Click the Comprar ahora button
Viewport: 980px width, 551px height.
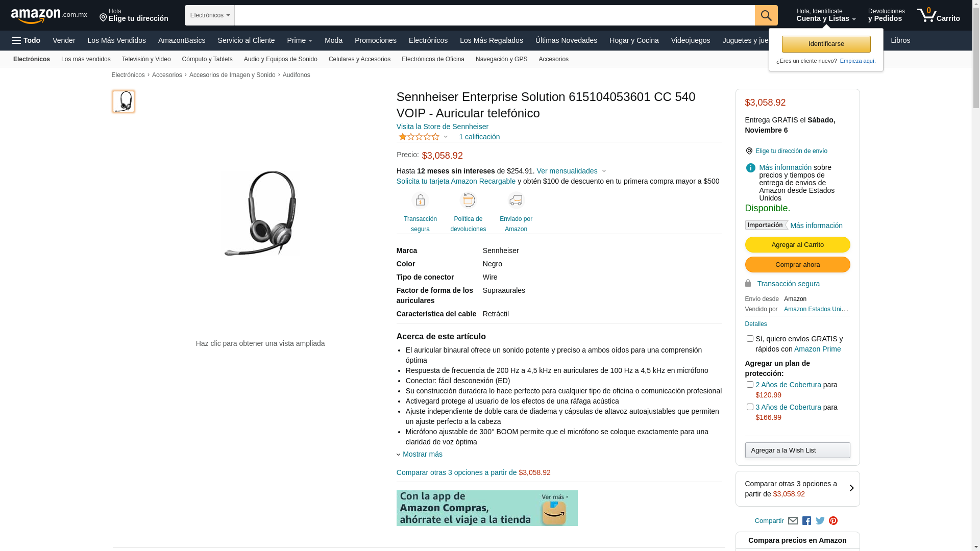coord(797,265)
